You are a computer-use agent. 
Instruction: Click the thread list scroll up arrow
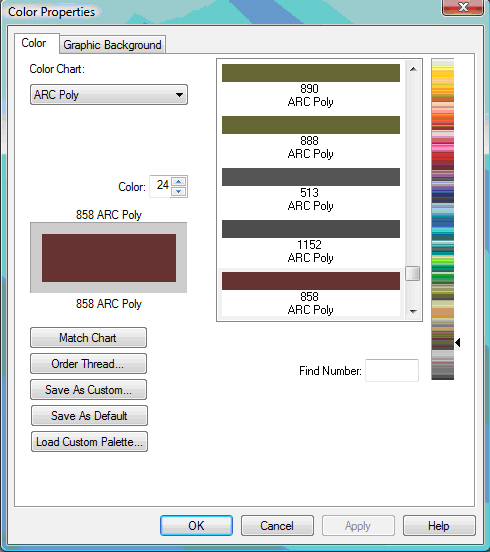[x=413, y=69]
